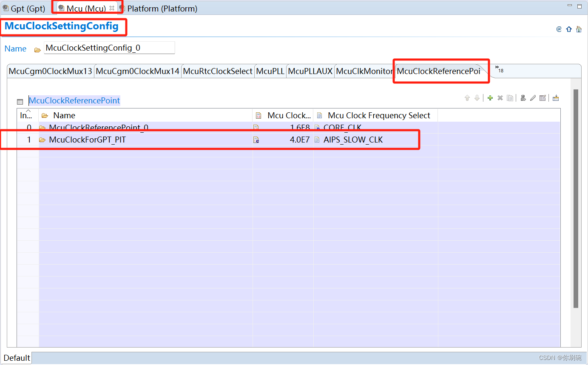The width and height of the screenshot is (588, 365).
Task: Click the home icon in editor header
Action: coord(579,29)
